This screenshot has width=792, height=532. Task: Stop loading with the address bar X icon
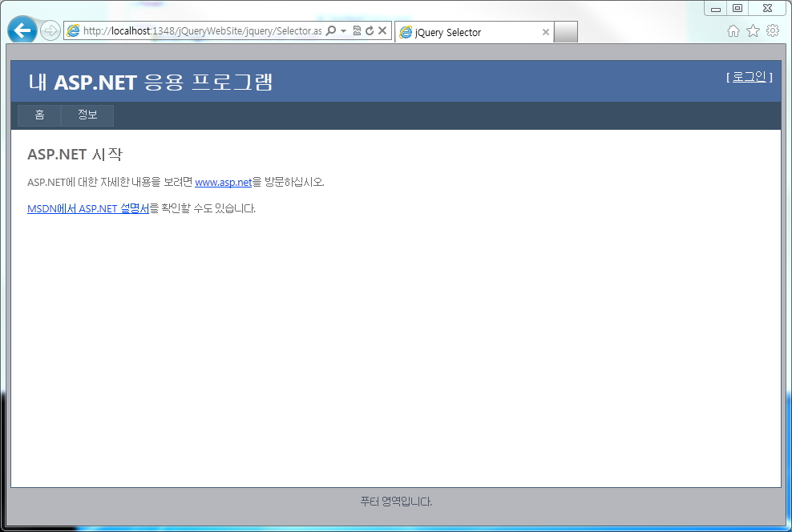[x=382, y=30]
